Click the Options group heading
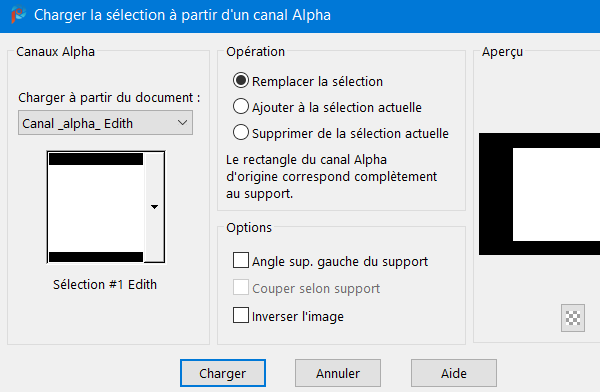This screenshot has height=392, width=600. click(249, 227)
